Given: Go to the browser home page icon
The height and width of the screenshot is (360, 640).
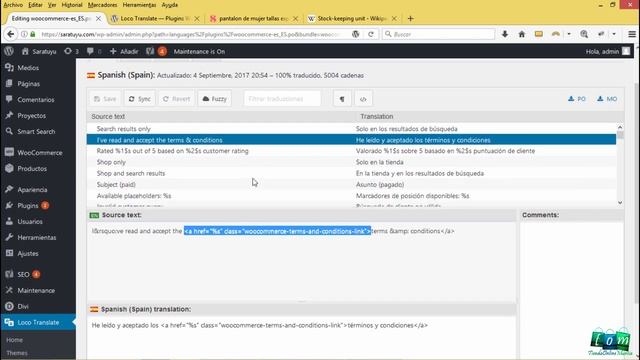Looking at the screenshot, I should tap(522, 34).
